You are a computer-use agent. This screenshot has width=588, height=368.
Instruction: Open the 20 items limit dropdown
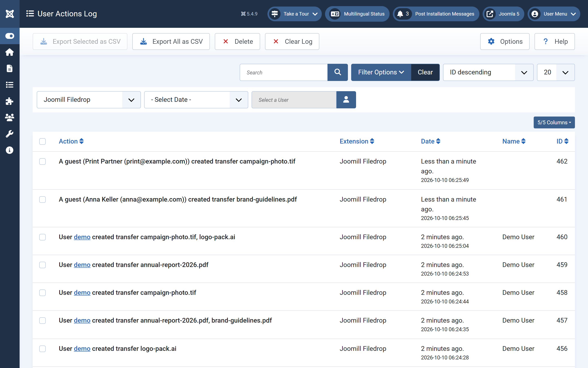pyautogui.click(x=556, y=72)
